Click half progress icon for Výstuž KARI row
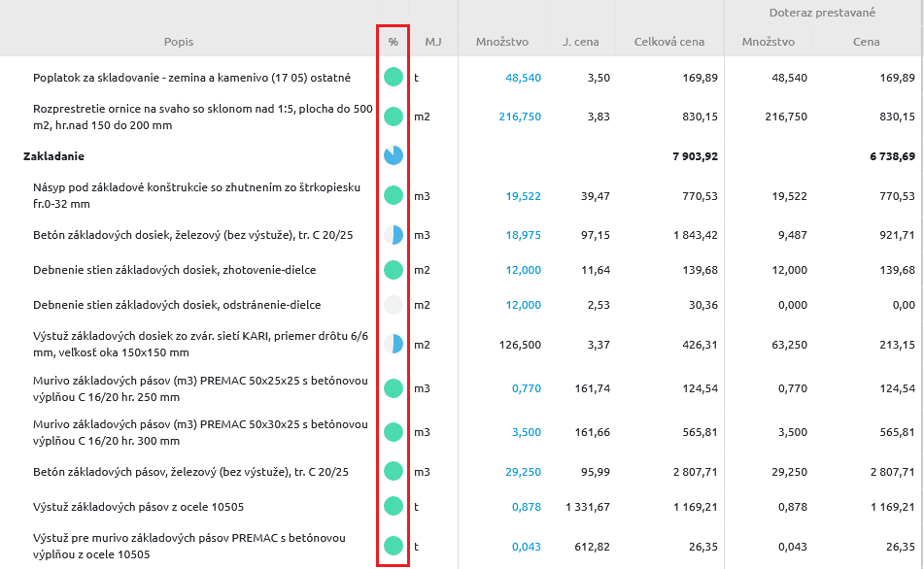Viewport: 924px width, 569px height. point(393,344)
